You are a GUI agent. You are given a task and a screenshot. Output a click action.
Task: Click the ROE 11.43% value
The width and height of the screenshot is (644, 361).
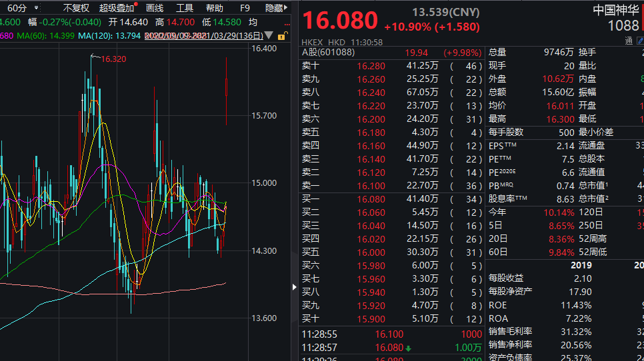(576, 306)
